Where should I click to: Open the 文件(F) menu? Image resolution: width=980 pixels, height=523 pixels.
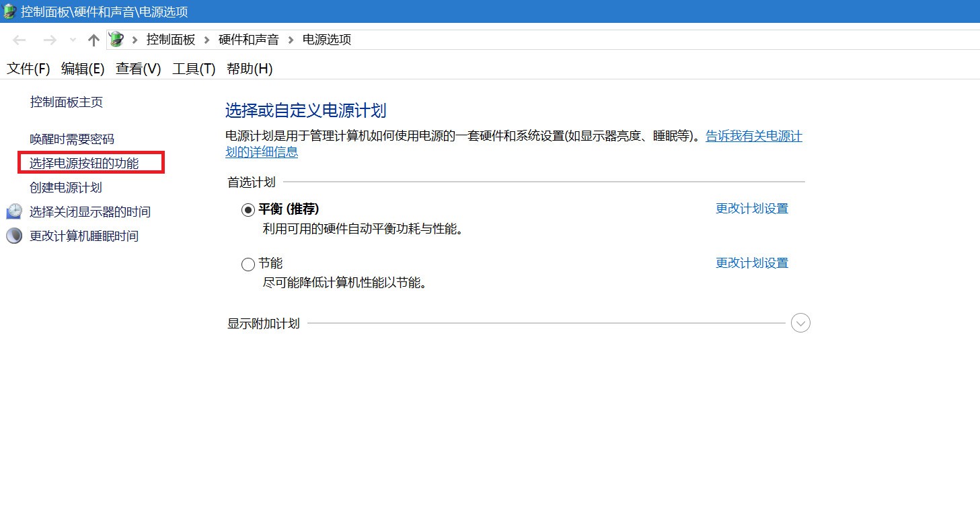coord(28,69)
